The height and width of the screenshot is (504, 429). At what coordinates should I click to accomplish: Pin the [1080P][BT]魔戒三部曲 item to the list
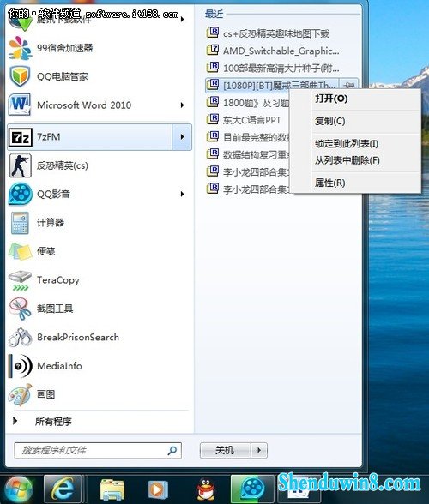349,85
